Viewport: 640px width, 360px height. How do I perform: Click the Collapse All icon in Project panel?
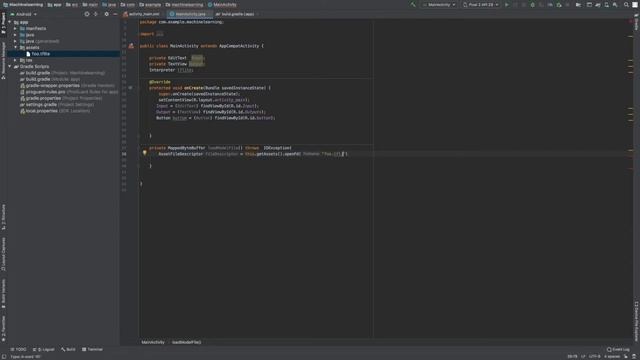pyautogui.click(x=96, y=14)
